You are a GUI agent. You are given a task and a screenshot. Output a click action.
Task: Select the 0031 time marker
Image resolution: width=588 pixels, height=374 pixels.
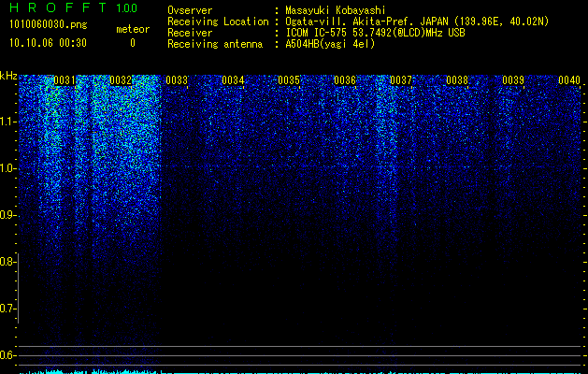[x=65, y=80]
